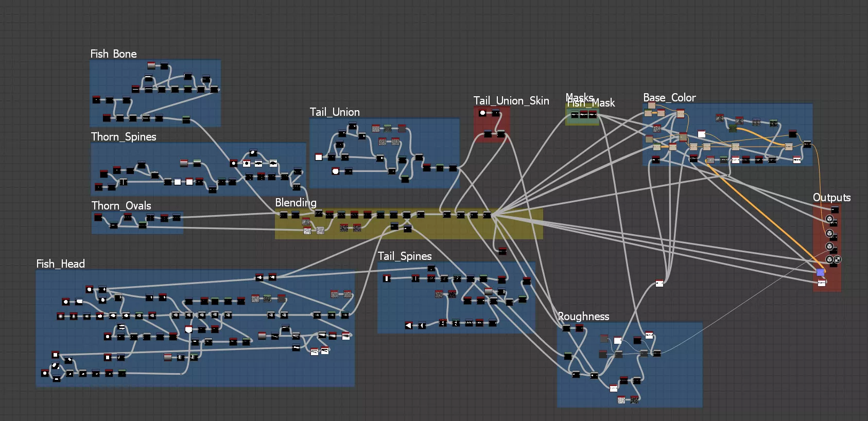The width and height of the screenshot is (868, 421).
Task: Select the white shield-shaped node in Fish_Head
Action: (188, 329)
